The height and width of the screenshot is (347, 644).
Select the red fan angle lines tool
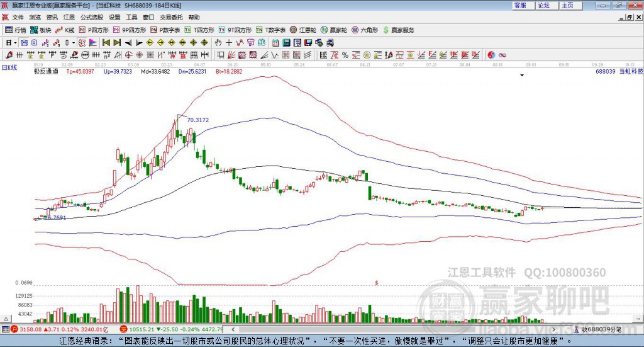click(x=231, y=55)
